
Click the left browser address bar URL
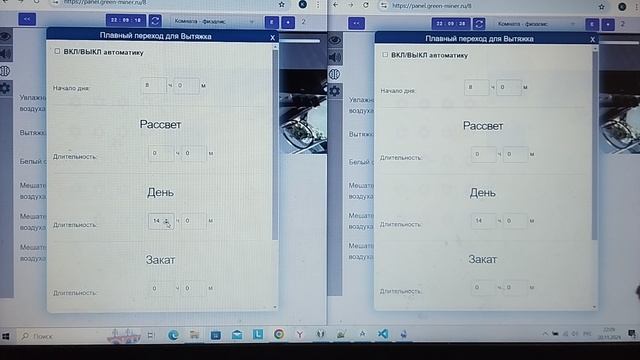point(105,2)
